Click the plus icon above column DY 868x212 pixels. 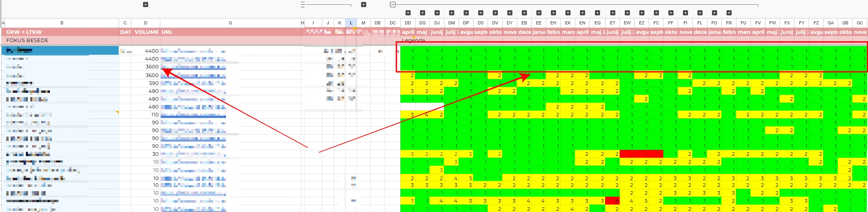click(510, 13)
